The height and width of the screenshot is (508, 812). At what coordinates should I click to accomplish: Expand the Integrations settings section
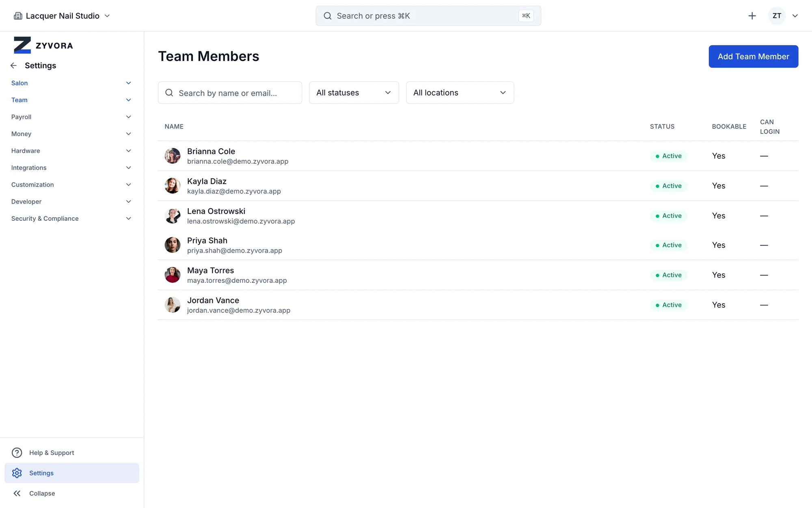(71, 168)
